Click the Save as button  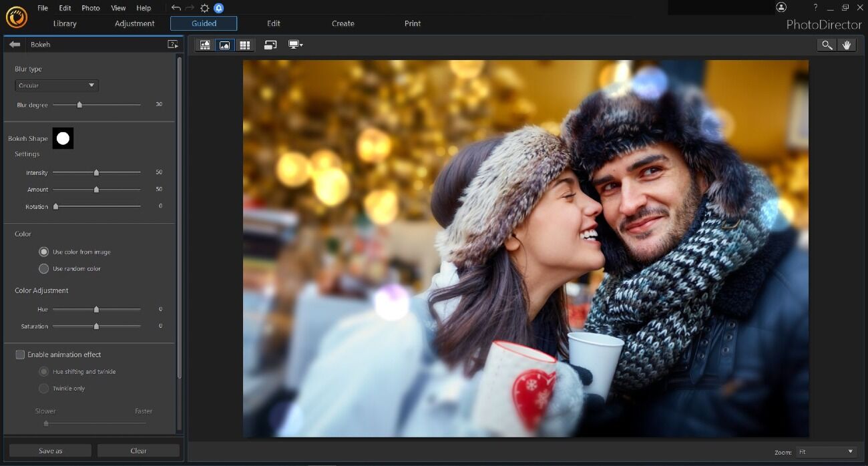pyautogui.click(x=49, y=450)
